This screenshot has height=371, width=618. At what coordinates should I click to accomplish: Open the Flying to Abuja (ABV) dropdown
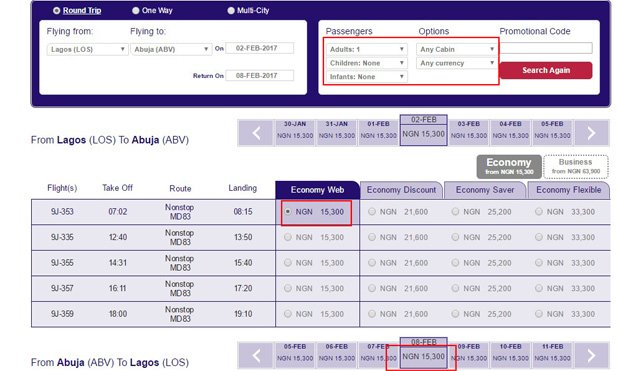click(x=171, y=49)
